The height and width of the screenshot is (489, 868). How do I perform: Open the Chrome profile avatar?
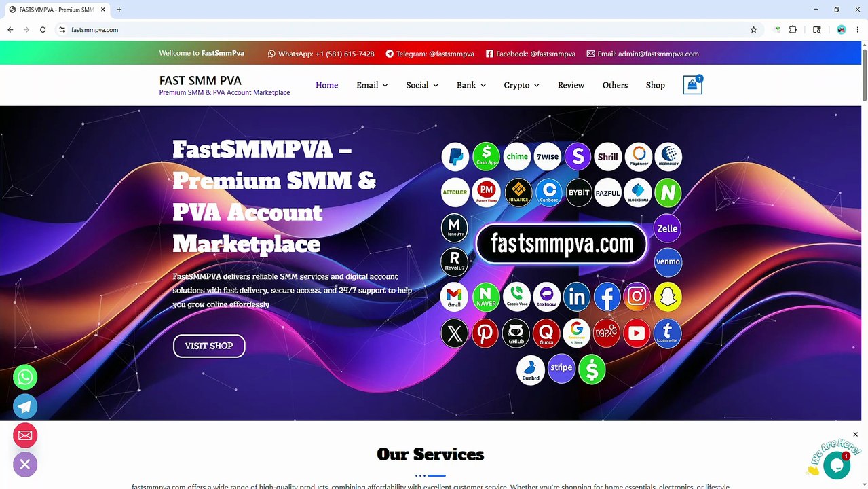[x=842, y=30]
